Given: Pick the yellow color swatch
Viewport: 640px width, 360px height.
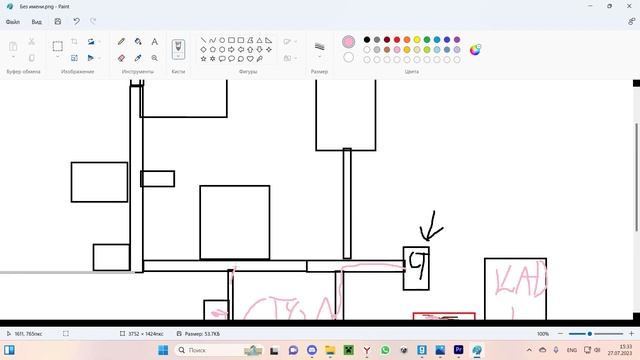Looking at the screenshot, I should click(x=417, y=40).
